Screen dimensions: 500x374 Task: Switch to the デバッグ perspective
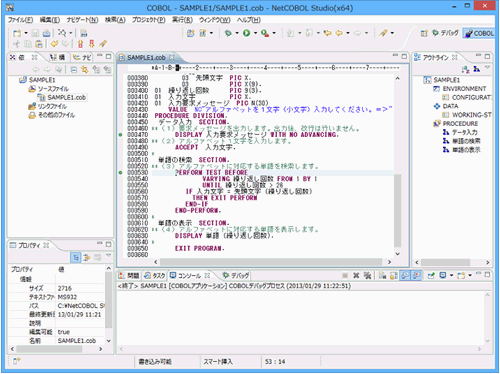tap(445, 33)
